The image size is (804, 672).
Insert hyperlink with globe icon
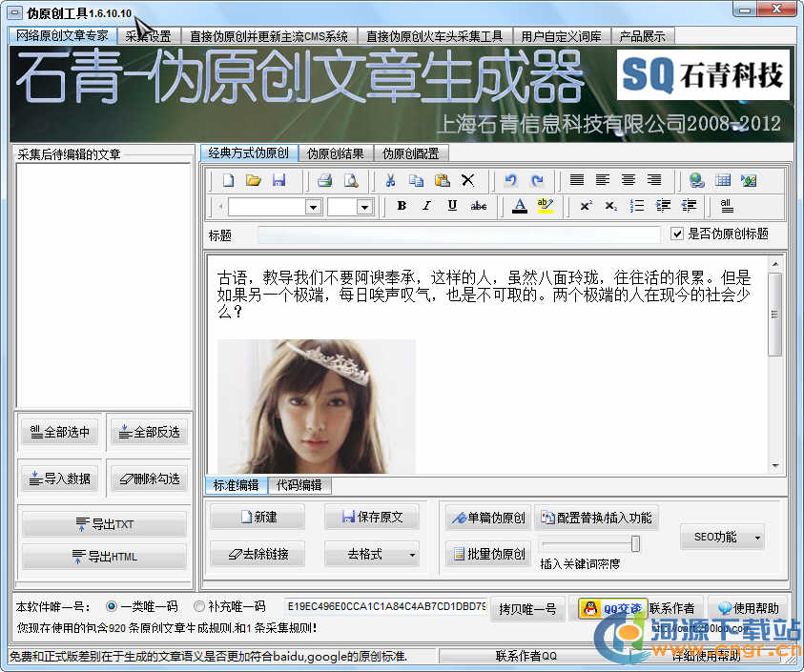(x=697, y=180)
